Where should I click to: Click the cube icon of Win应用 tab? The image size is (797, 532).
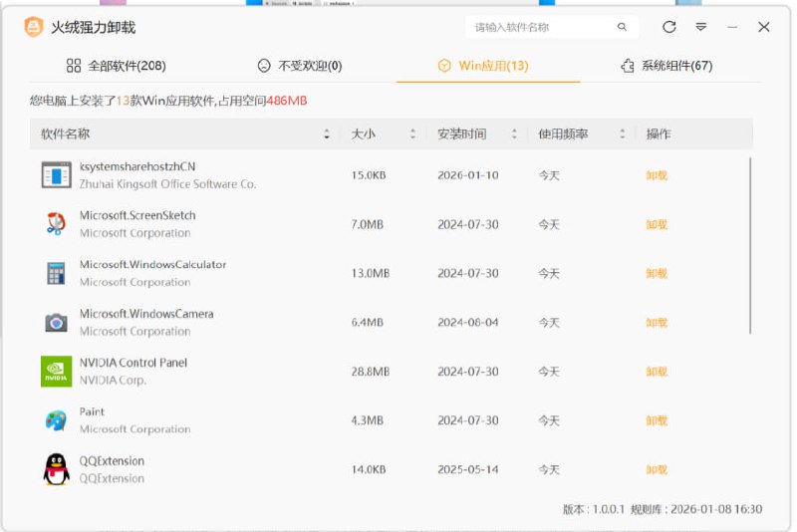point(444,66)
